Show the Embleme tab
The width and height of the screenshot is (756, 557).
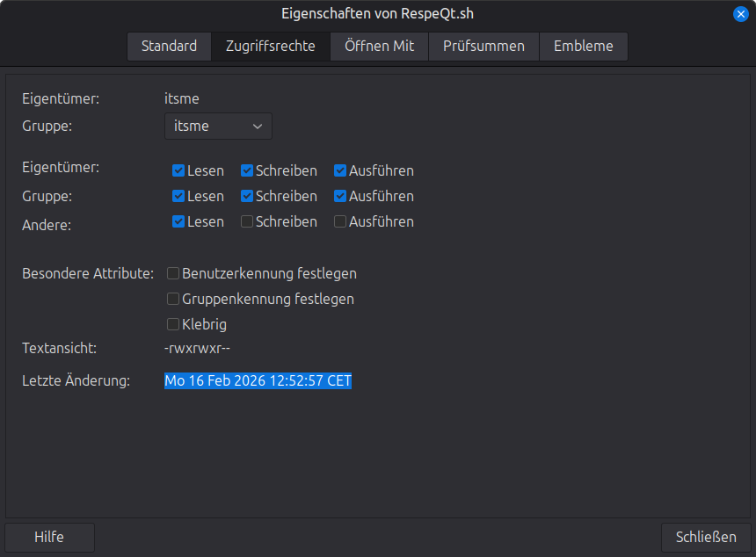[x=583, y=47]
